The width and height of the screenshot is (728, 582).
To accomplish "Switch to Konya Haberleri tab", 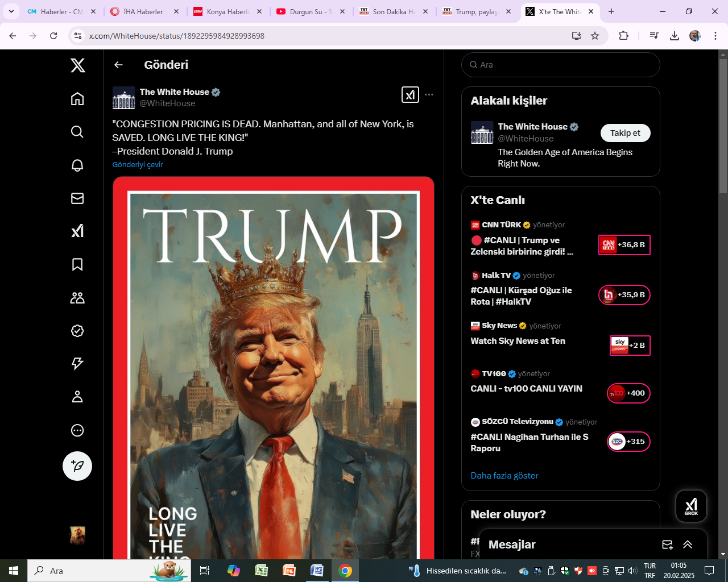I will pos(227,11).
